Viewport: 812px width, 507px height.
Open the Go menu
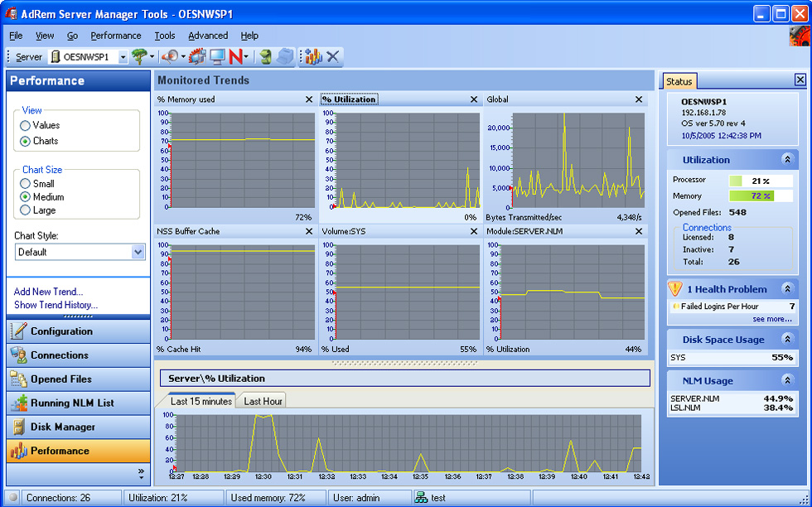[73, 36]
